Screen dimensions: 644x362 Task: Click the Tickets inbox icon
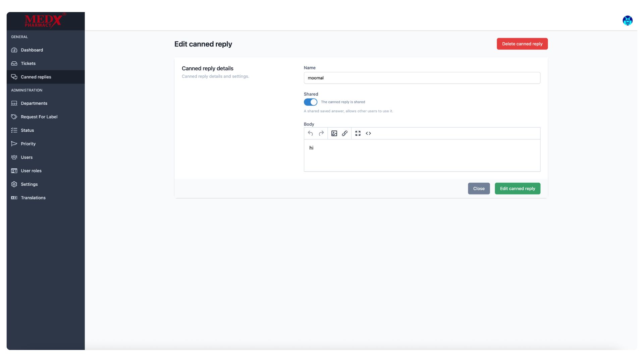[14, 63]
